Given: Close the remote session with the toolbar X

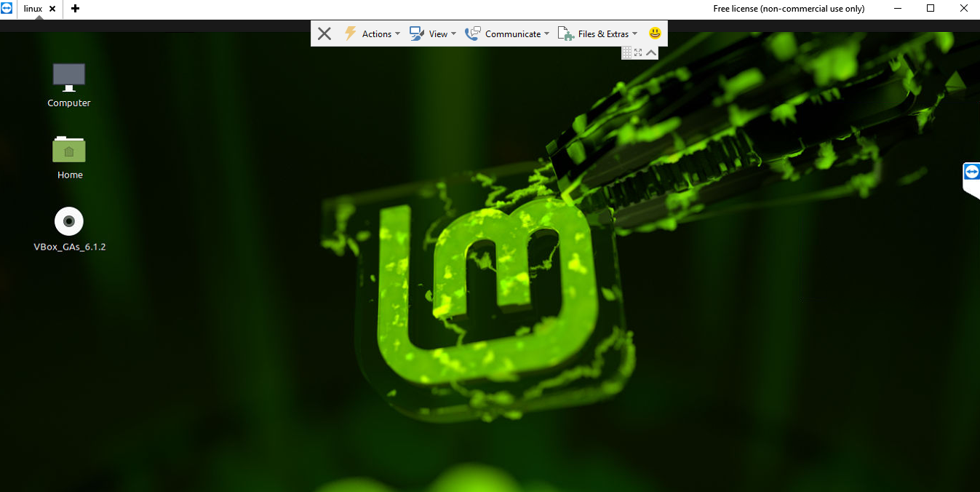Looking at the screenshot, I should (x=324, y=33).
